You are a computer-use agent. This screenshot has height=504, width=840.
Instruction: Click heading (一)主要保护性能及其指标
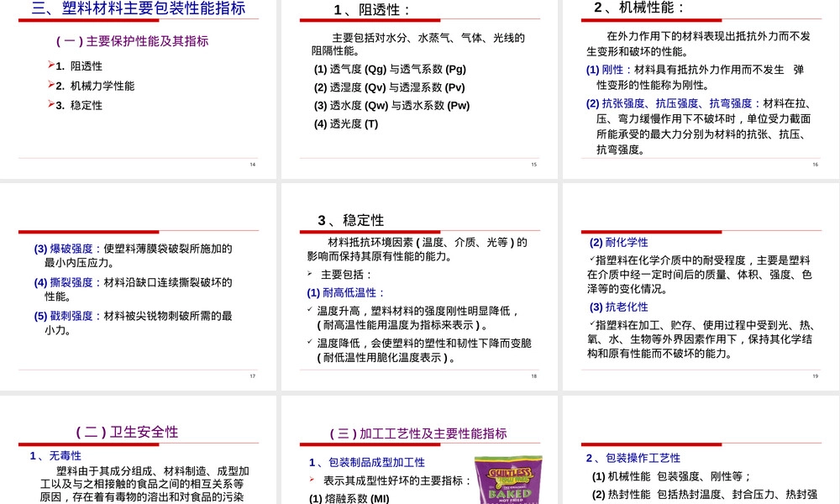pyautogui.click(x=133, y=41)
